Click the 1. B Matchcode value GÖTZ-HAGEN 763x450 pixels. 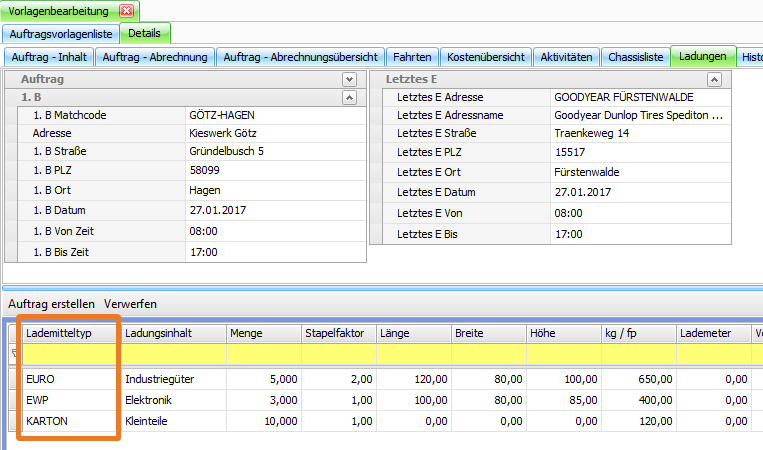(275, 115)
